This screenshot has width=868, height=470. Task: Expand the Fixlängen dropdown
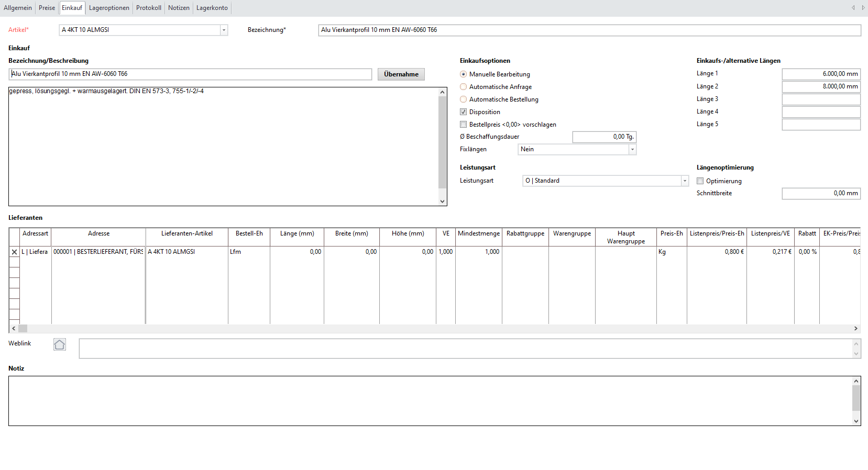pyautogui.click(x=632, y=150)
